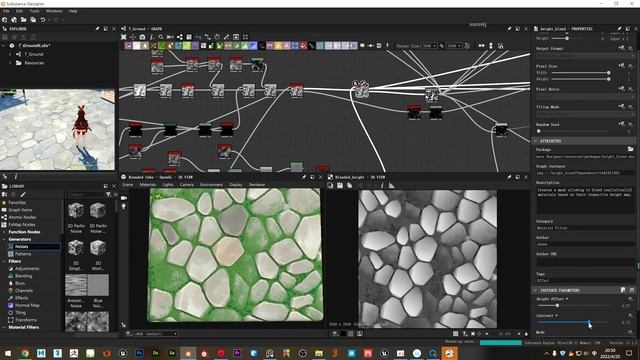The image size is (640, 360).
Task: Open the Materials menu in 3D view
Action: (148, 185)
